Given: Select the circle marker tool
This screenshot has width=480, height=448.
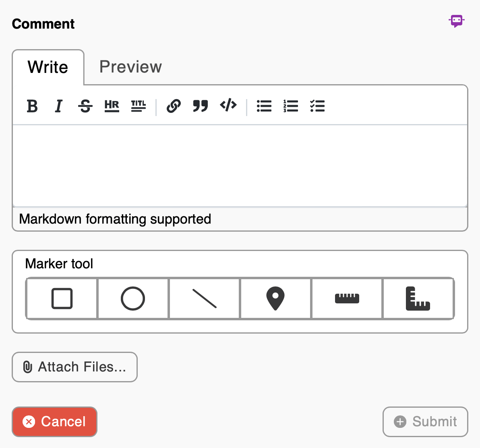Looking at the screenshot, I should [x=133, y=299].
